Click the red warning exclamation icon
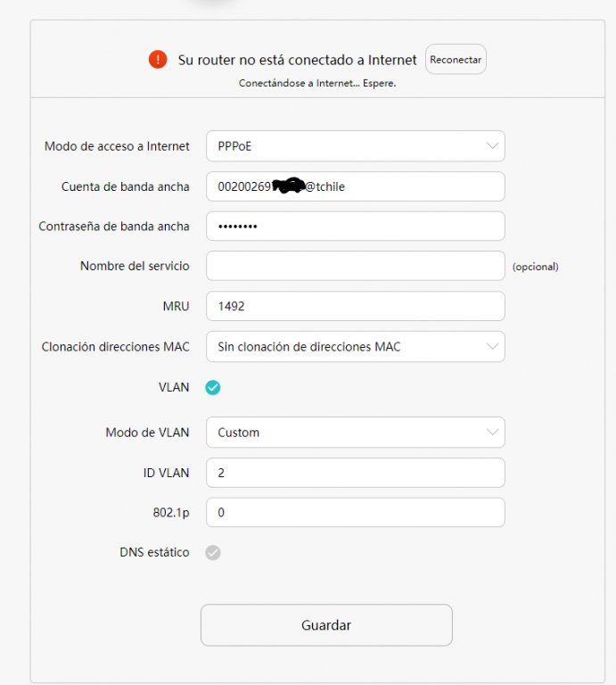Screen dimensions: 616x685 click(158, 60)
